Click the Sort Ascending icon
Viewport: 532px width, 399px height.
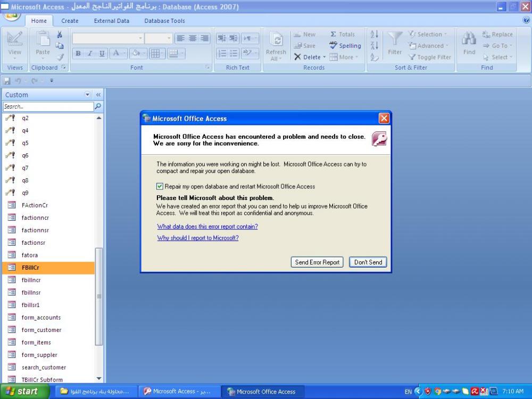point(374,34)
